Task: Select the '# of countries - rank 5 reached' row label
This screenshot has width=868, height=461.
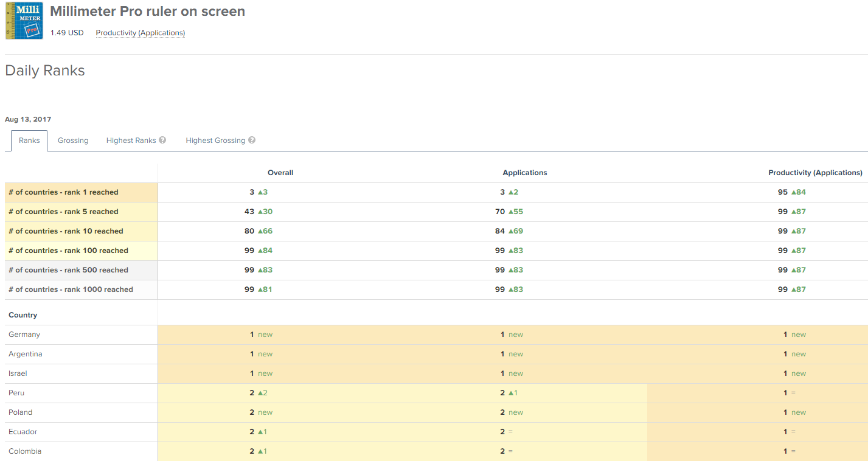Action: (x=63, y=212)
